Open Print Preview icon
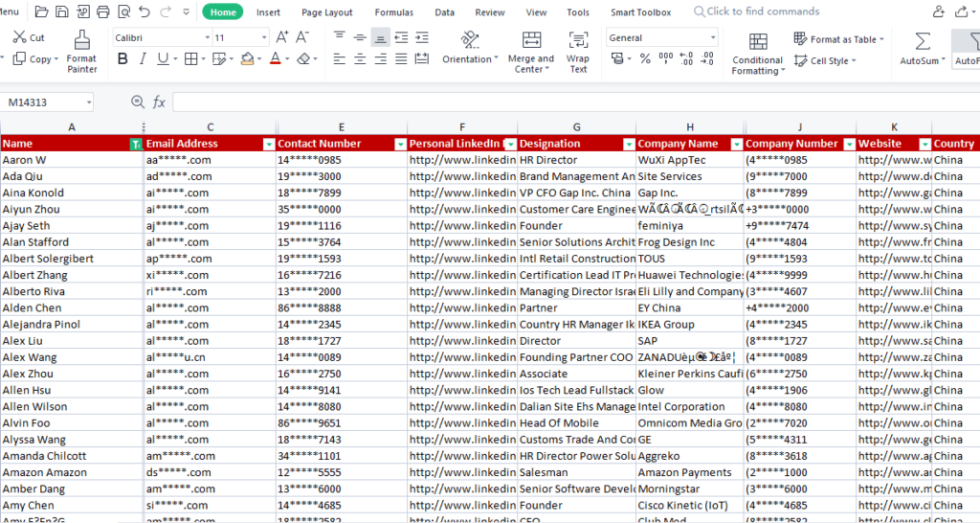This screenshot has height=523, width=980. (124, 11)
